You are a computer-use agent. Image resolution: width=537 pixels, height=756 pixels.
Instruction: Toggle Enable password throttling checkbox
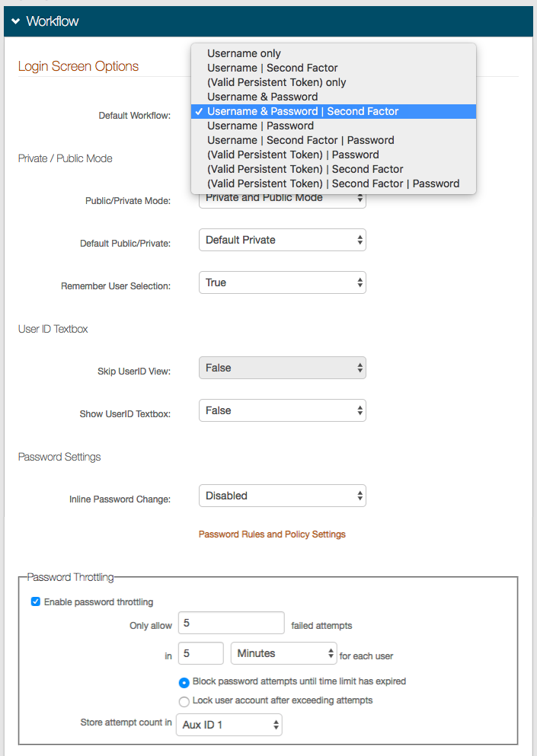[36, 602]
